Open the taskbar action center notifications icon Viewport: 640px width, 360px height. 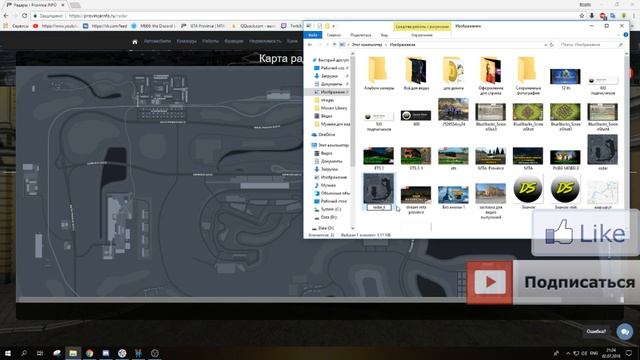(x=629, y=353)
